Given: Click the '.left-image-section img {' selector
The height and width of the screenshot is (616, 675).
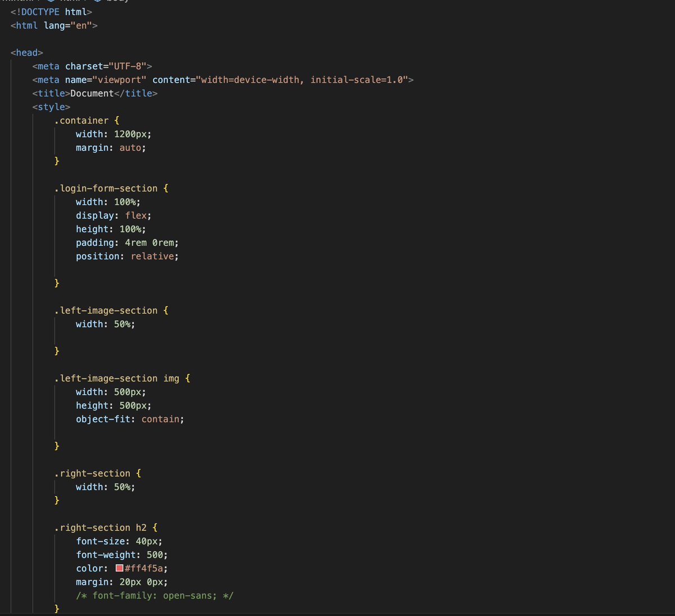Looking at the screenshot, I should pyautogui.click(x=122, y=379).
